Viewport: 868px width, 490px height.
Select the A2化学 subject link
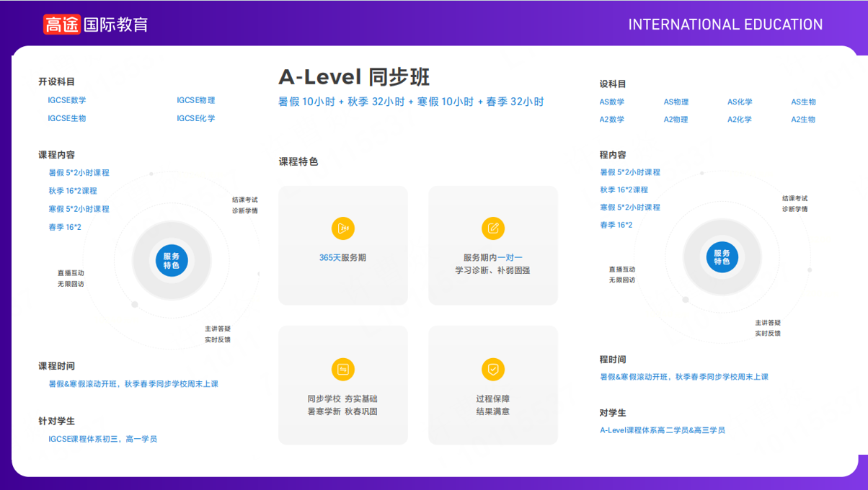coord(740,120)
